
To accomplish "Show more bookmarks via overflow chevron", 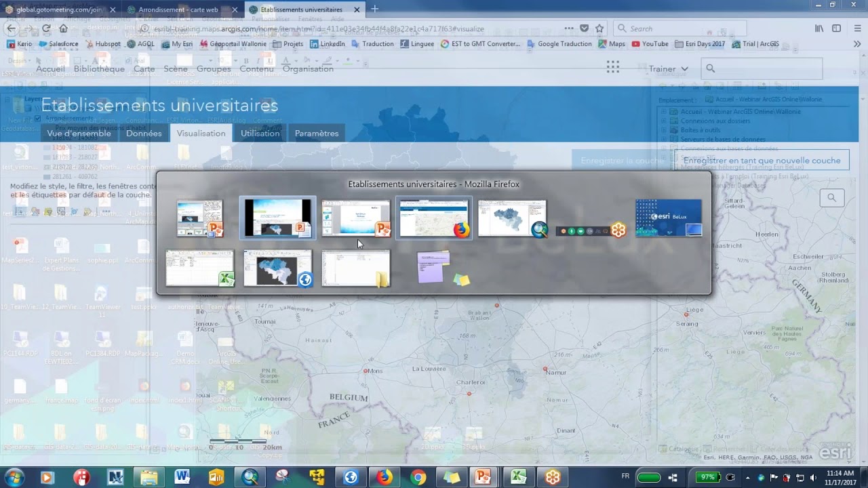I will pos(857,44).
